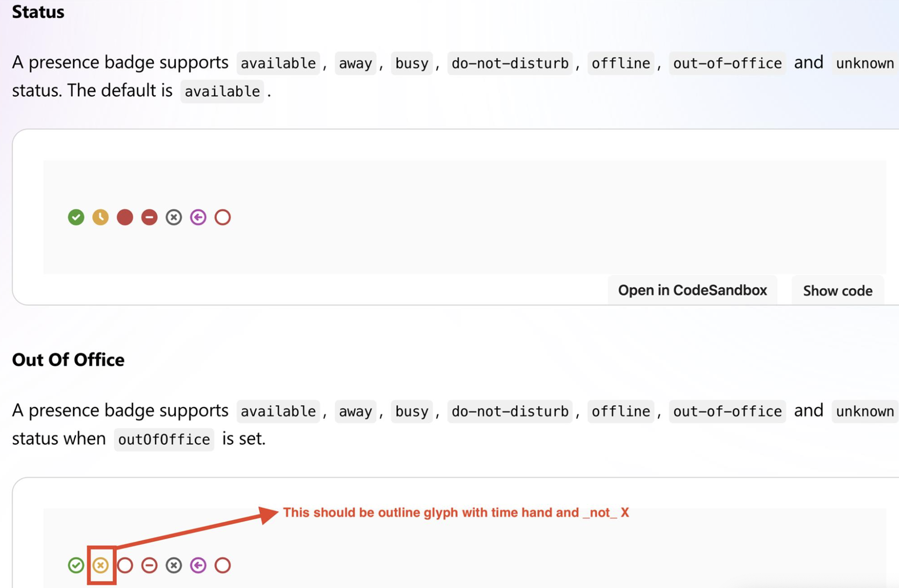Image resolution: width=899 pixels, height=588 pixels.
Task: Click the outOfOffice code snippet
Action: (x=163, y=439)
